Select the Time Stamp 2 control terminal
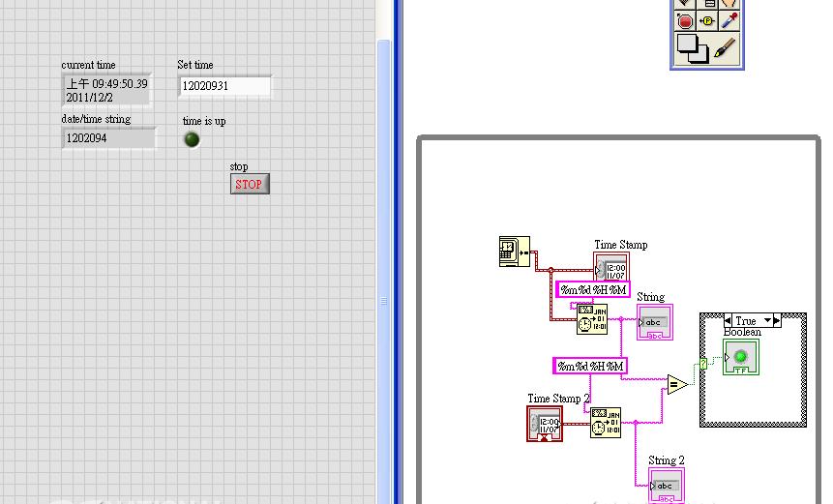The width and height of the screenshot is (833, 504). [545, 423]
